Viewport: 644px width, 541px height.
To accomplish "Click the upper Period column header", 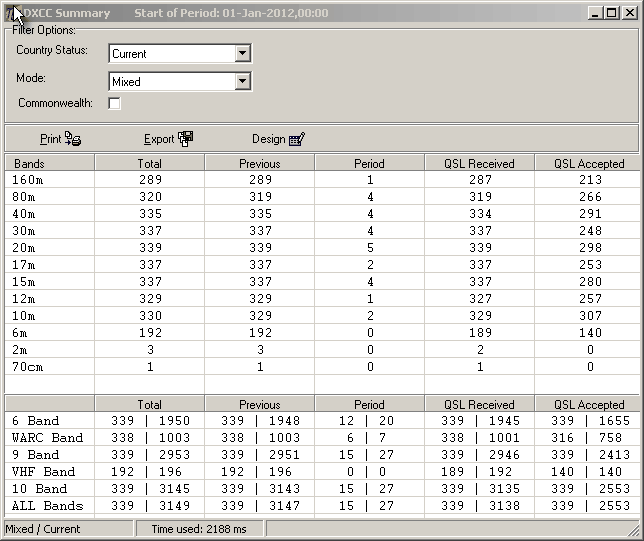I will [370, 163].
